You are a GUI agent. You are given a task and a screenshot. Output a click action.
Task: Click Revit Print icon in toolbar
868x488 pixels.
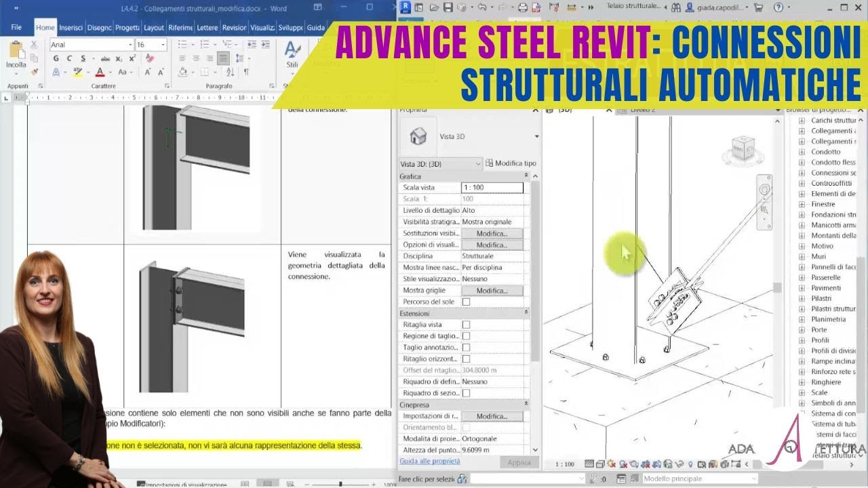coord(523,7)
